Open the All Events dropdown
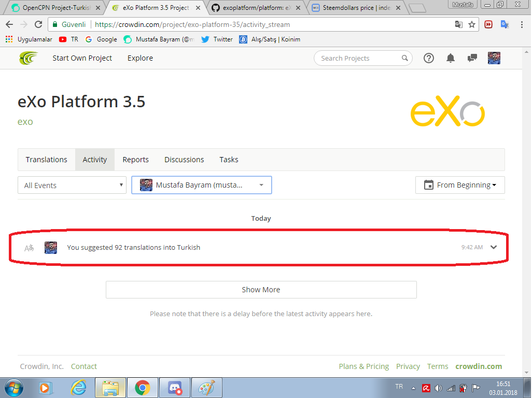Viewport: 532px width, 398px height. pyautogui.click(x=72, y=185)
